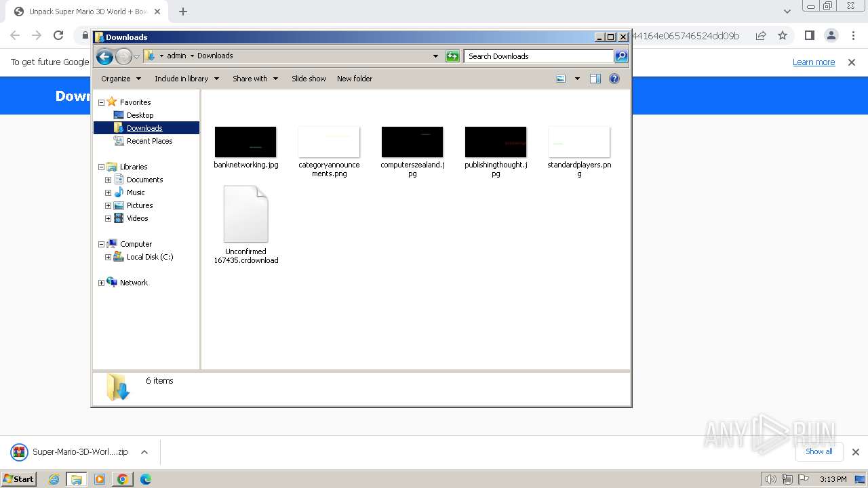This screenshot has width=868, height=488.
Task: Expand the Music library
Action: pos(108,192)
